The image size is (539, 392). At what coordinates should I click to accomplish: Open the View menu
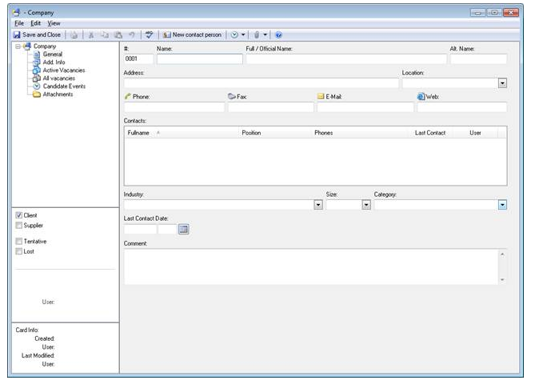point(54,23)
